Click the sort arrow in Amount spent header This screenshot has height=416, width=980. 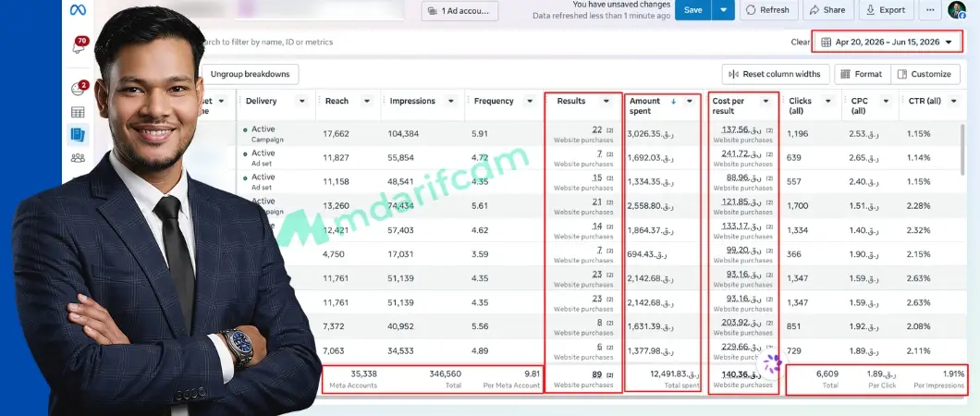[673, 101]
